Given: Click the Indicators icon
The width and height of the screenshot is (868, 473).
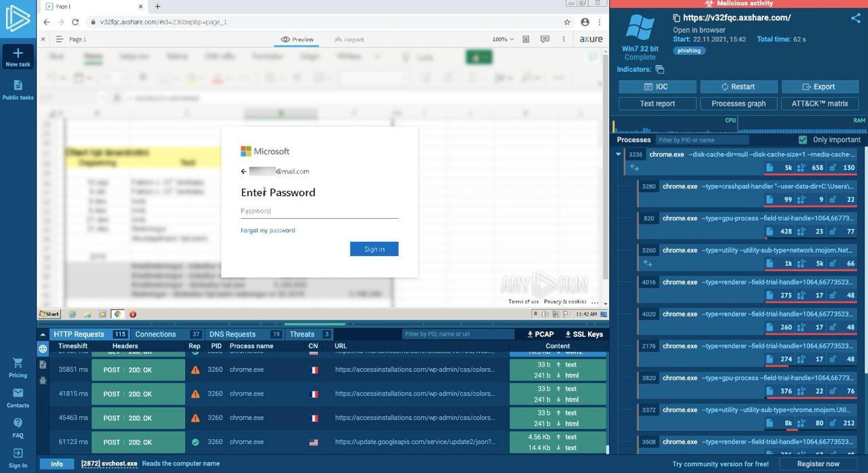Looking at the screenshot, I should coord(660,70).
